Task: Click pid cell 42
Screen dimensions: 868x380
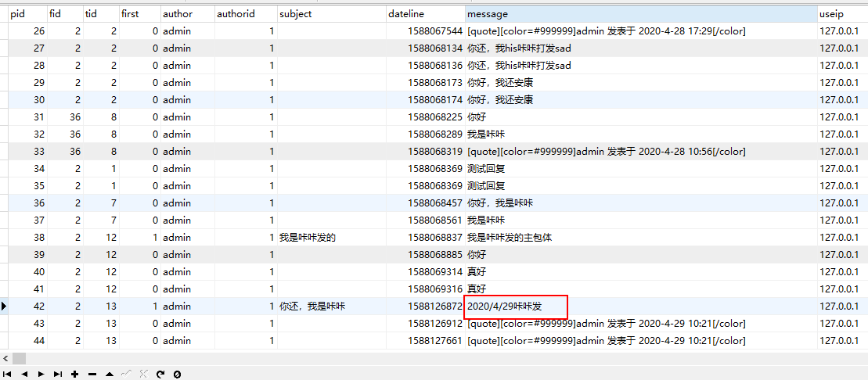Action: [27, 306]
